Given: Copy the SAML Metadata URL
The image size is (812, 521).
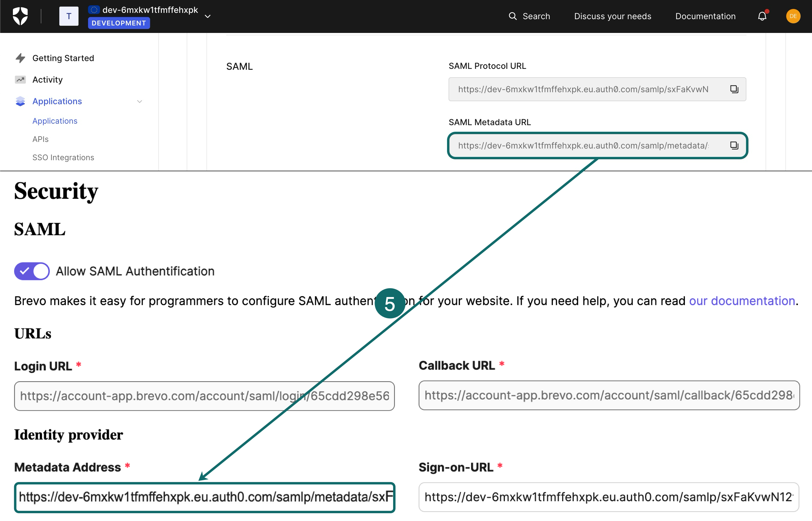Looking at the screenshot, I should pos(734,146).
